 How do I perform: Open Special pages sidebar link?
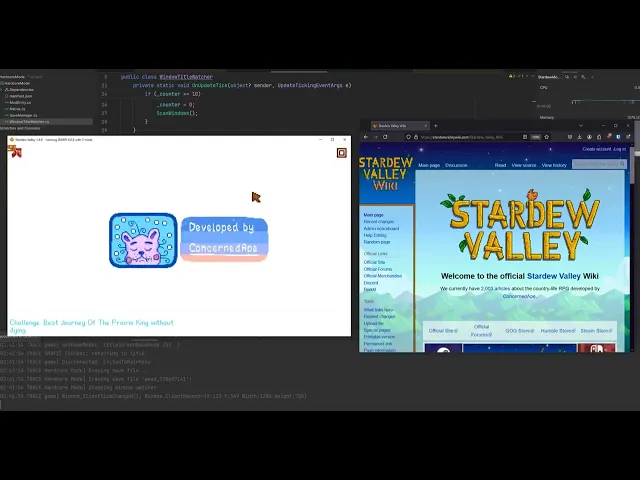[377, 330]
